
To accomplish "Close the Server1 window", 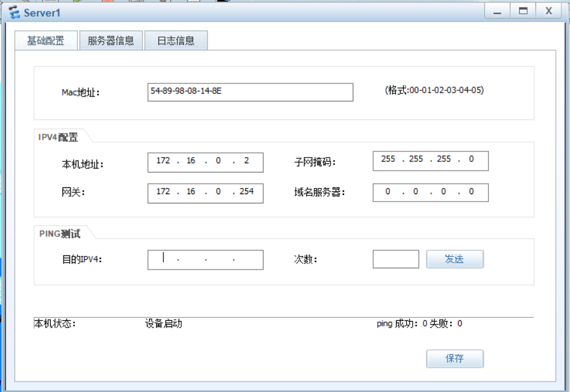I will (x=549, y=11).
